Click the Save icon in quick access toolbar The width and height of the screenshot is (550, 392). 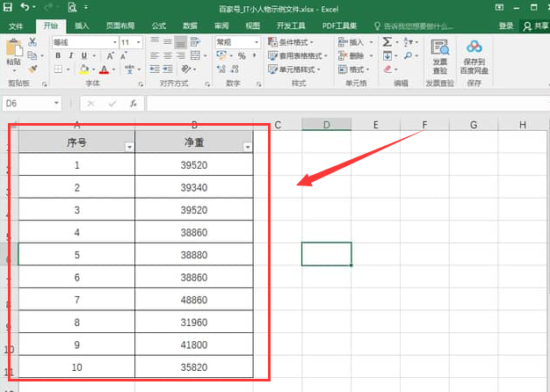[x=9, y=7]
